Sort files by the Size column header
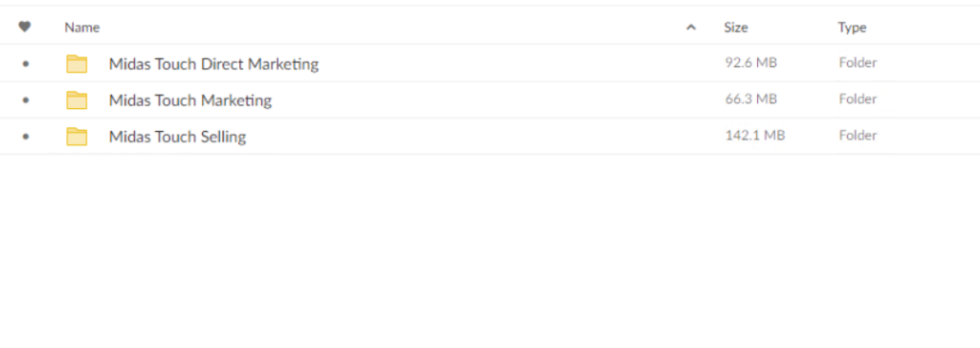Screen dimensions: 980x348 (x=736, y=28)
